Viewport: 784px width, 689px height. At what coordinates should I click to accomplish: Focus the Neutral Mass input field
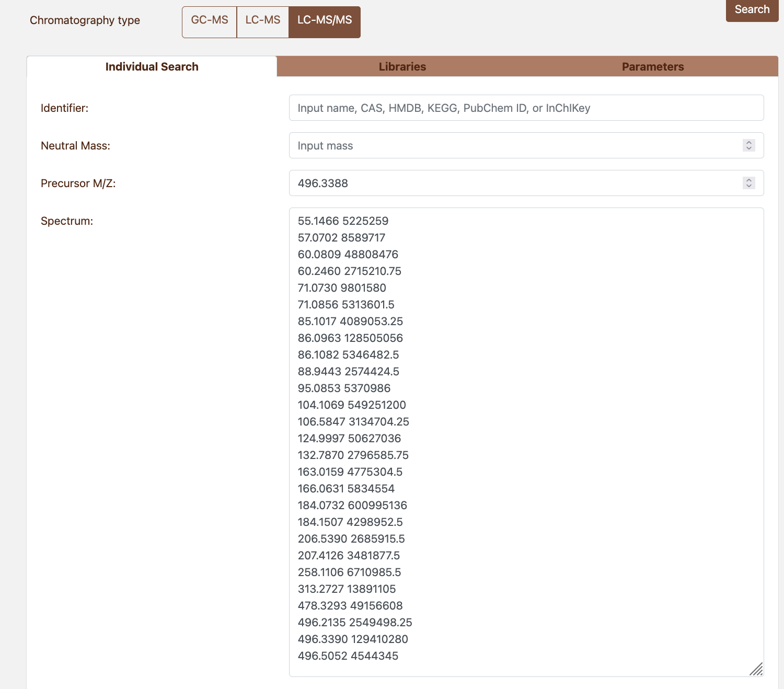click(517, 145)
